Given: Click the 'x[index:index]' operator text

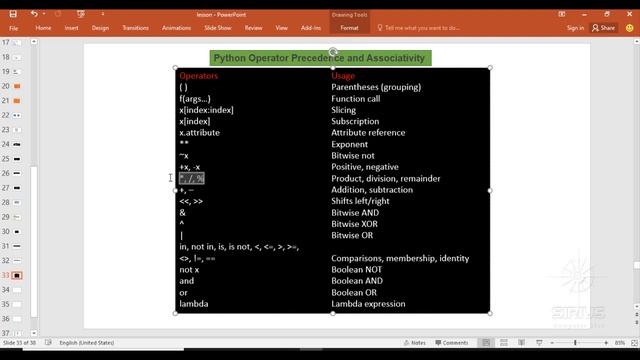Looking at the screenshot, I should pos(207,110).
